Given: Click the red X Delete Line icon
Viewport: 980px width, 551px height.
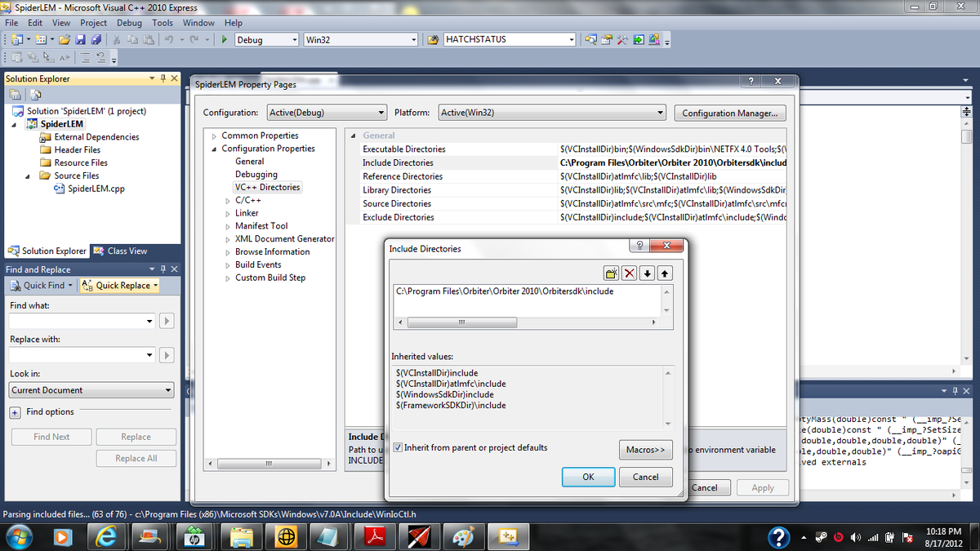Looking at the screenshot, I should pos(630,273).
